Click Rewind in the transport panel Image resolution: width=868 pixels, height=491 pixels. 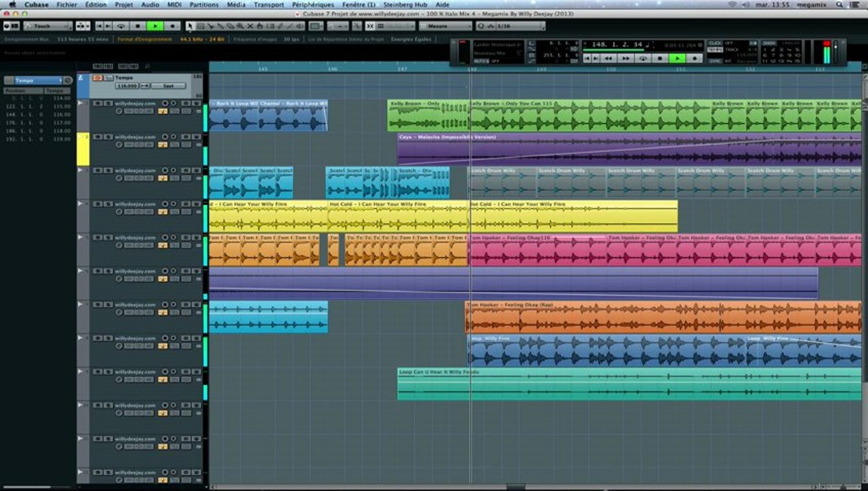(x=608, y=58)
